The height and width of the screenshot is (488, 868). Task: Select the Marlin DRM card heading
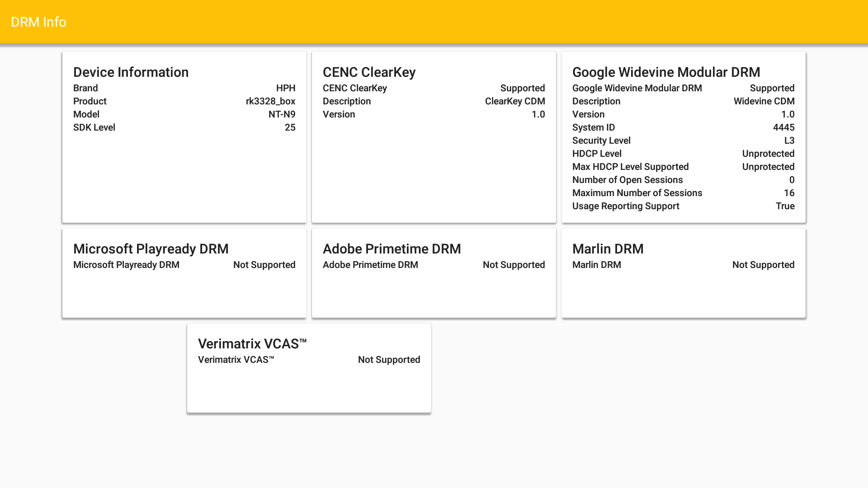click(608, 249)
